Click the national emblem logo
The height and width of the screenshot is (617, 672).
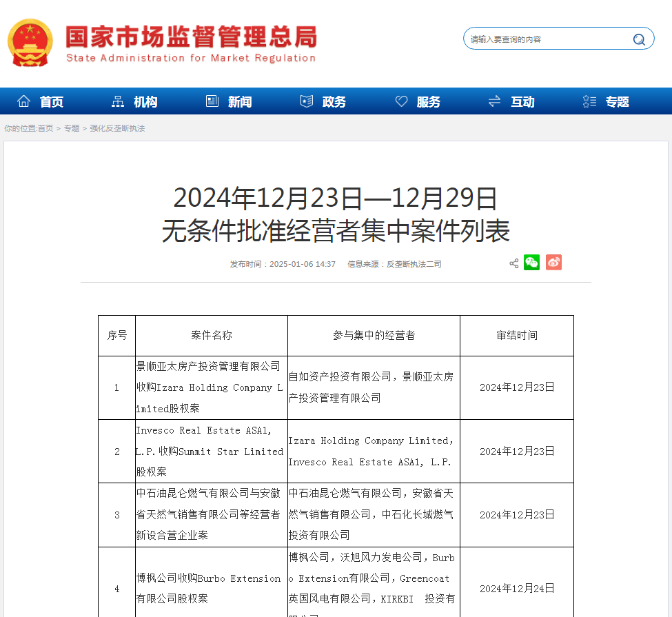pos(30,42)
